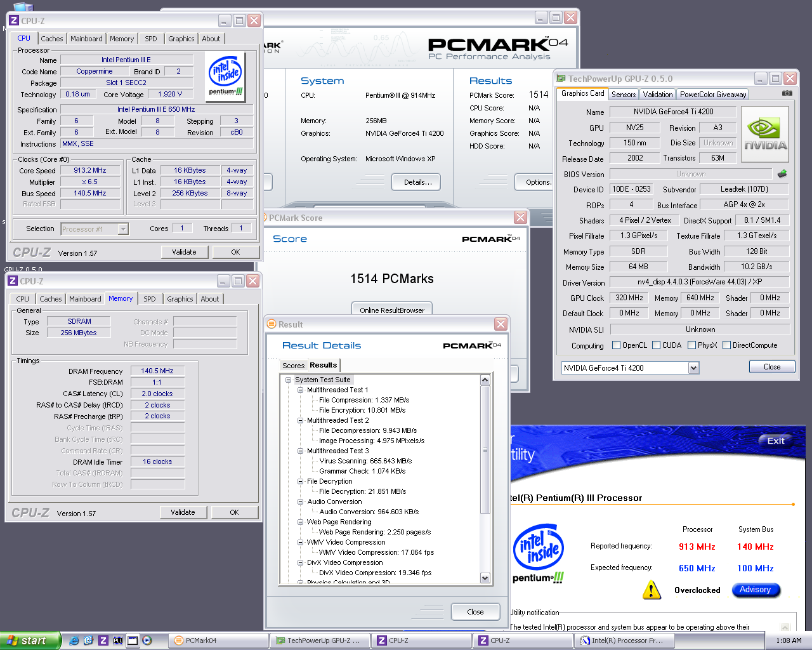Click the top CPU-Z title bar Z icon

pyautogui.click(x=14, y=21)
